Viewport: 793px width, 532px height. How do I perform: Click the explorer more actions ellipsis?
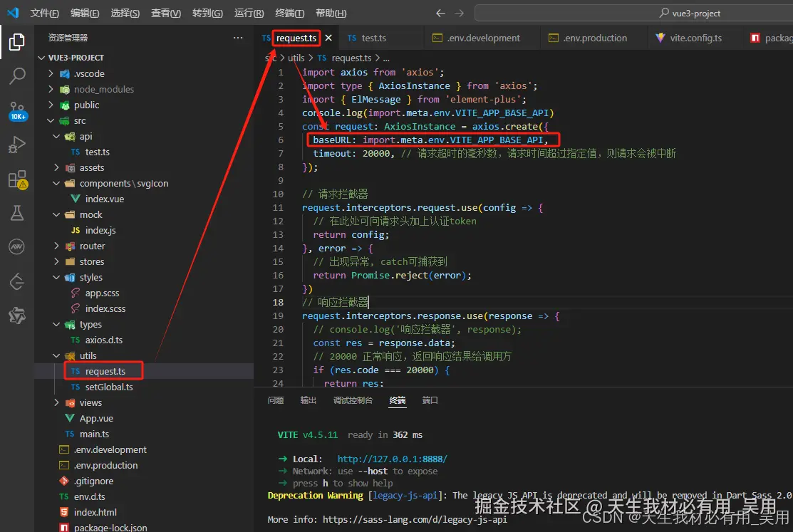tap(238, 38)
